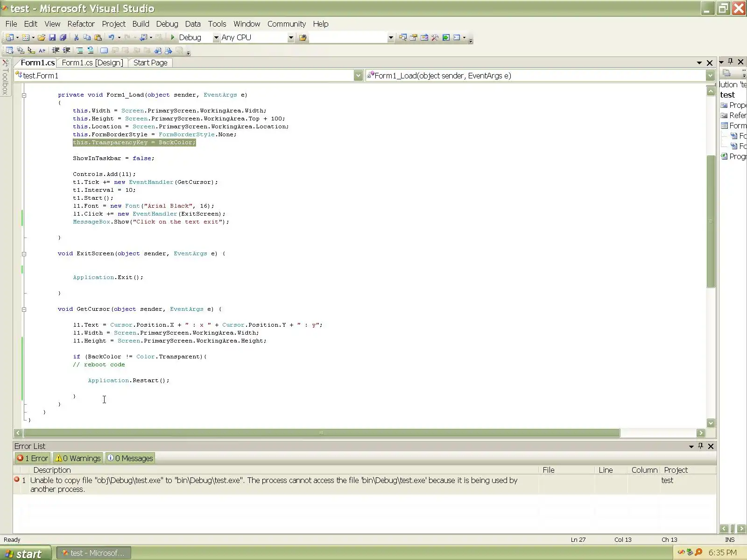The image size is (747, 560).
Task: Sort the Error List by Line column
Action: pyautogui.click(x=611, y=470)
